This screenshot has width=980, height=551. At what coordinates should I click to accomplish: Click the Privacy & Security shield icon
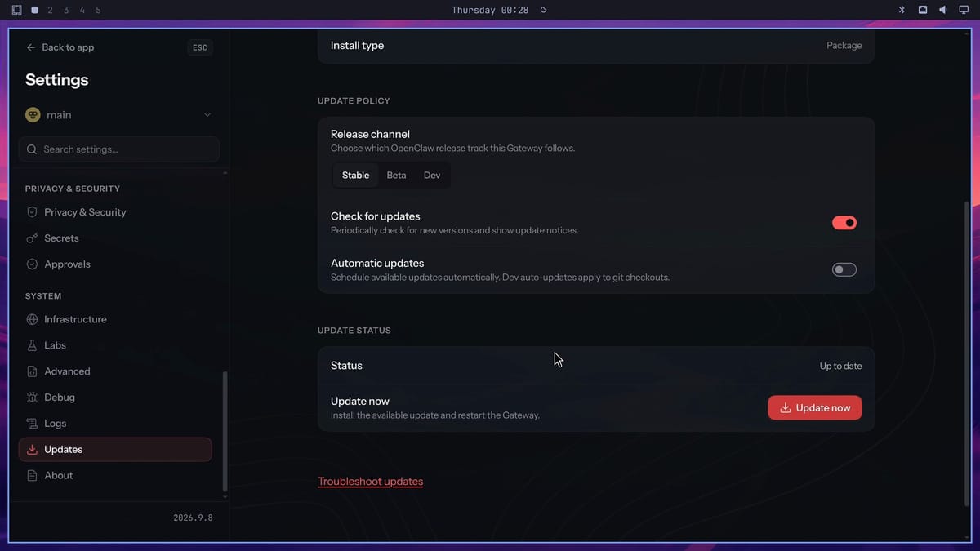(32, 212)
